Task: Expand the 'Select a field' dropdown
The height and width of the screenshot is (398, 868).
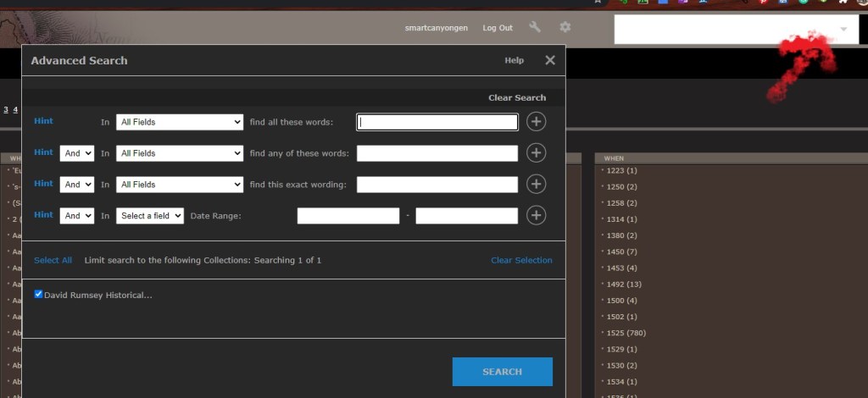Action: tap(150, 216)
